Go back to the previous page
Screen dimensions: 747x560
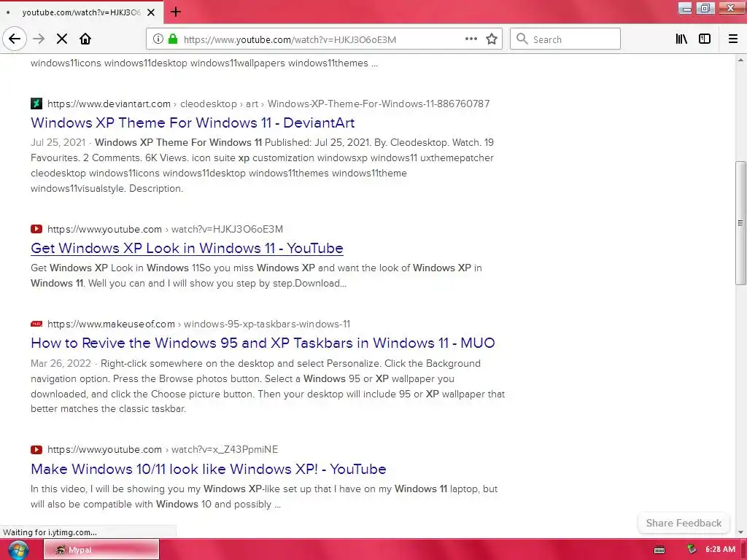coord(15,39)
